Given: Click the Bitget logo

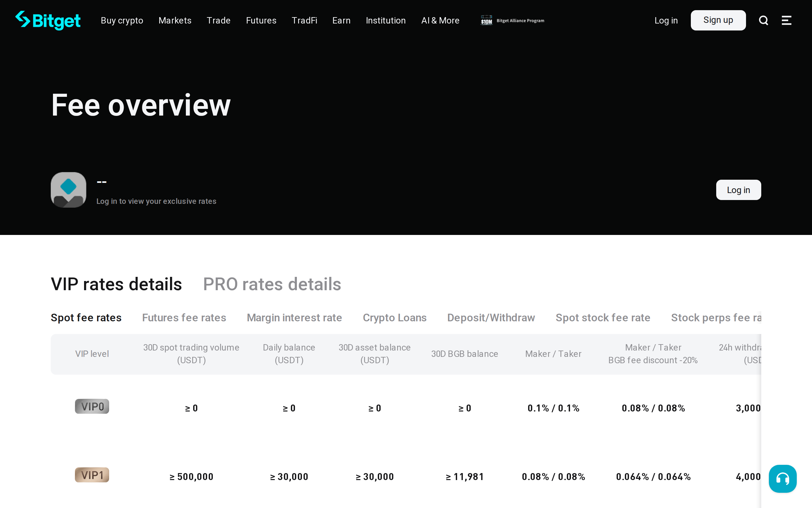Looking at the screenshot, I should (48, 20).
